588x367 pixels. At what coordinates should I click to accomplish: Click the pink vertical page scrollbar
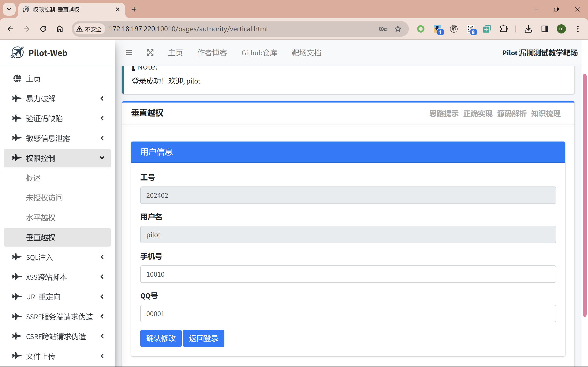point(585,194)
